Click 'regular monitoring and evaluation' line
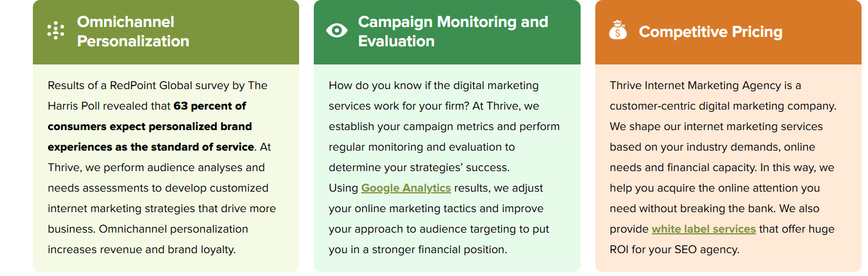This screenshot has height=276, width=868. tap(422, 147)
